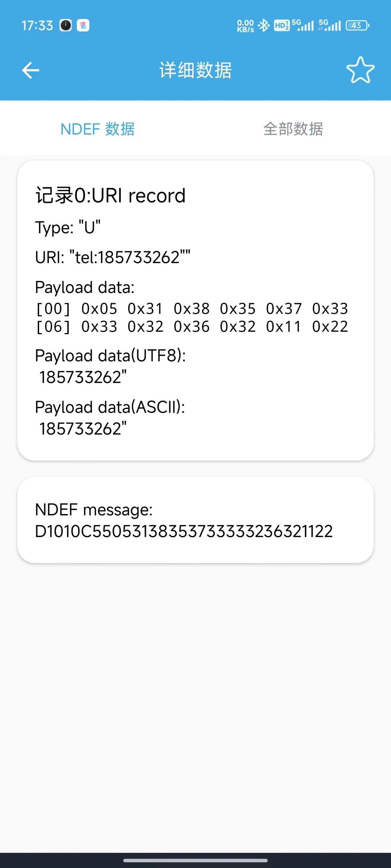Screen dimensions: 391x868
Task: Tap the Bluetooth status icon
Action: [264, 25]
